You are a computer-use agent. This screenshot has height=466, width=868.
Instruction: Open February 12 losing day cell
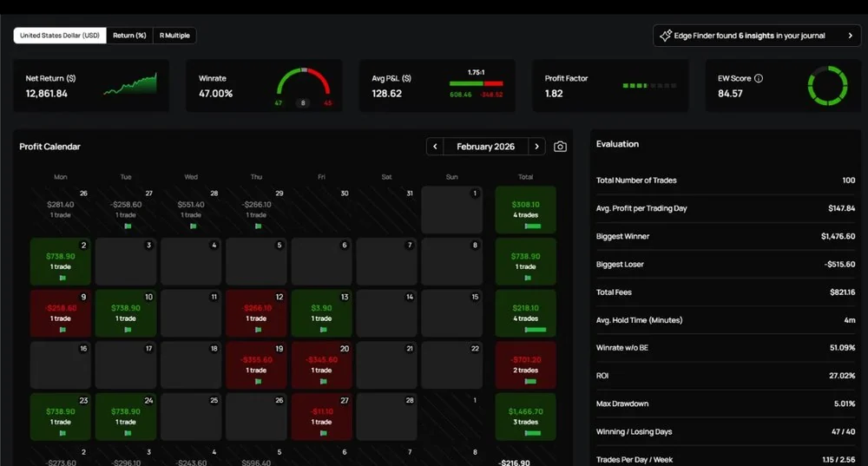[x=256, y=313]
